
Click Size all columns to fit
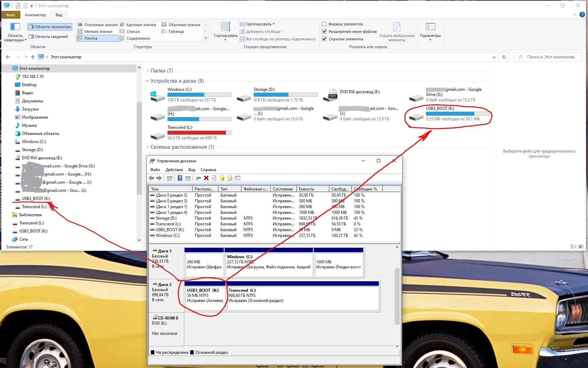click(278, 39)
